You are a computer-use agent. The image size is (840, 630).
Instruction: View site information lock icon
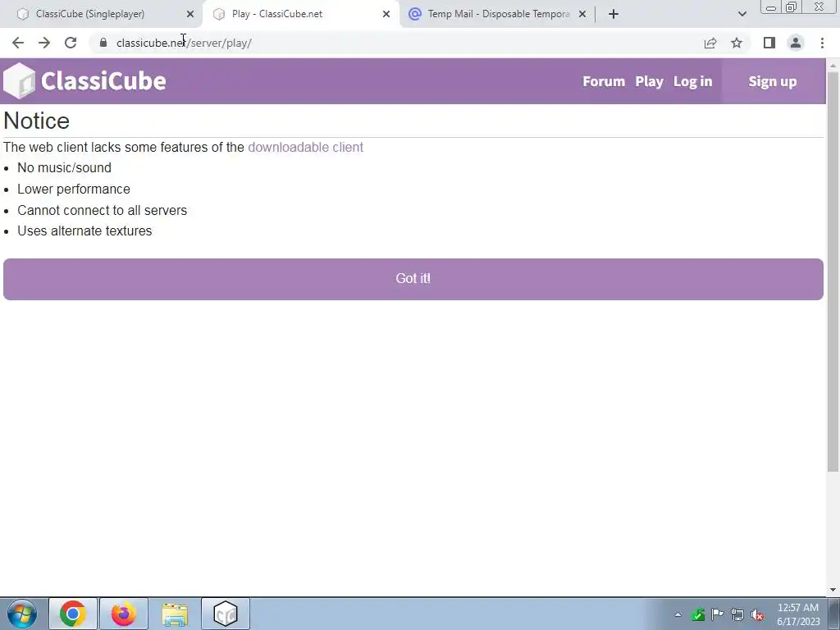103,43
